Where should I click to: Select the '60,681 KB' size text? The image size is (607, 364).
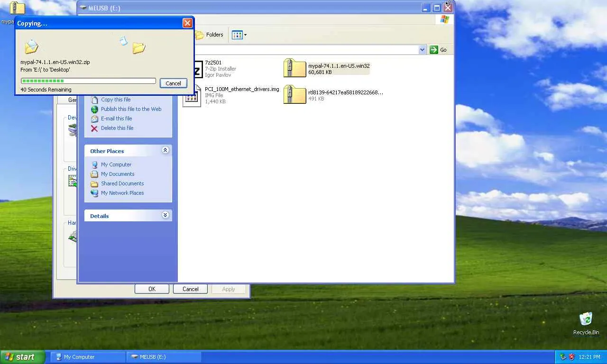(320, 72)
